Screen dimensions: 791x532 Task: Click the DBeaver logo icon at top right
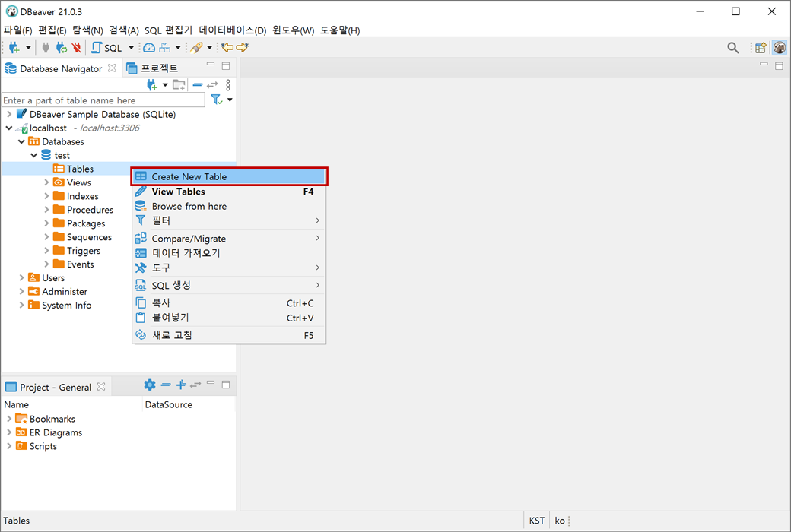click(779, 47)
